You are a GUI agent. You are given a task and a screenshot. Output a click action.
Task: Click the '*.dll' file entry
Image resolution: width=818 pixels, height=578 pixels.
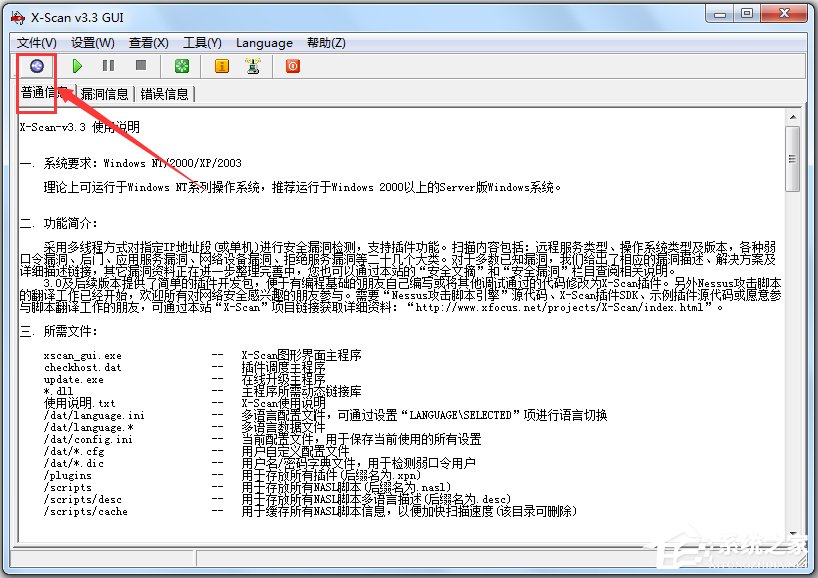pos(58,392)
